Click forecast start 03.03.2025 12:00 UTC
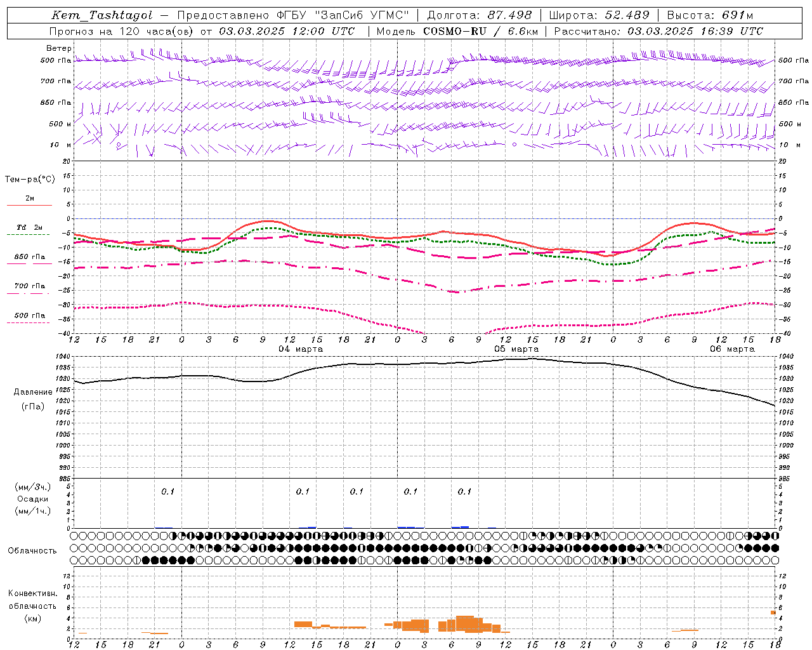This screenshot has height=650, width=812. click(287, 31)
